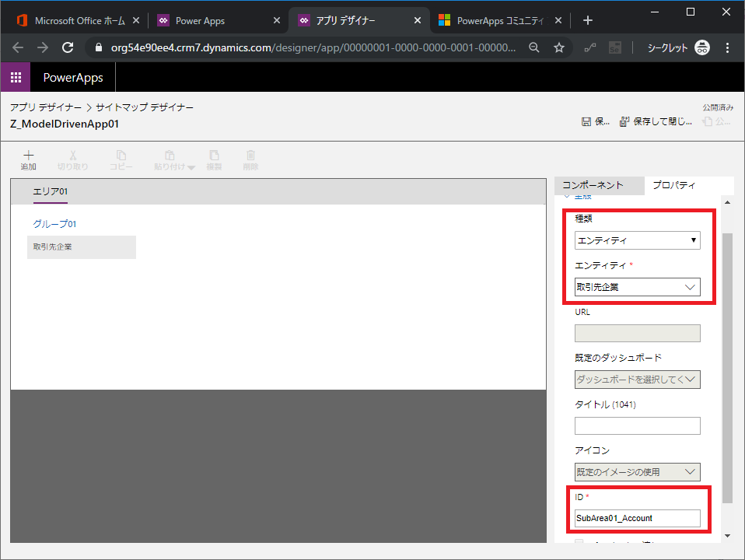The height and width of the screenshot is (560, 745).
Task: Go forward in browser history
Action: (43, 47)
